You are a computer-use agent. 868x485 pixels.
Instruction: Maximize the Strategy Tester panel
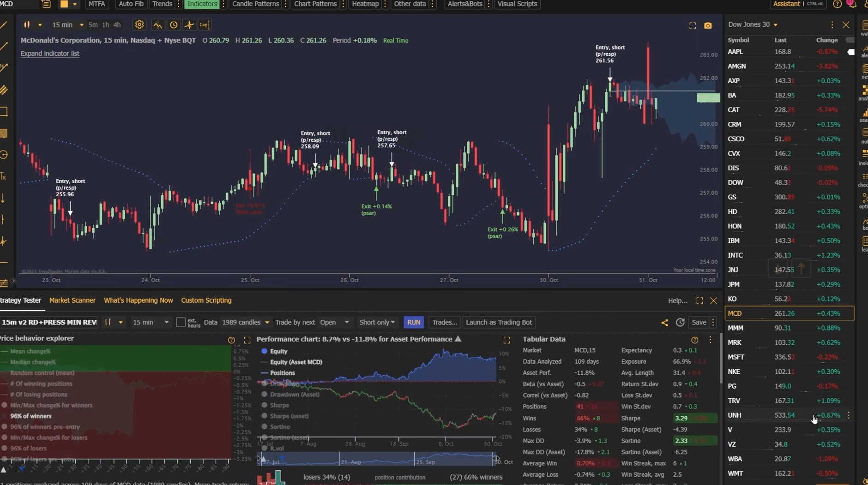click(x=700, y=301)
